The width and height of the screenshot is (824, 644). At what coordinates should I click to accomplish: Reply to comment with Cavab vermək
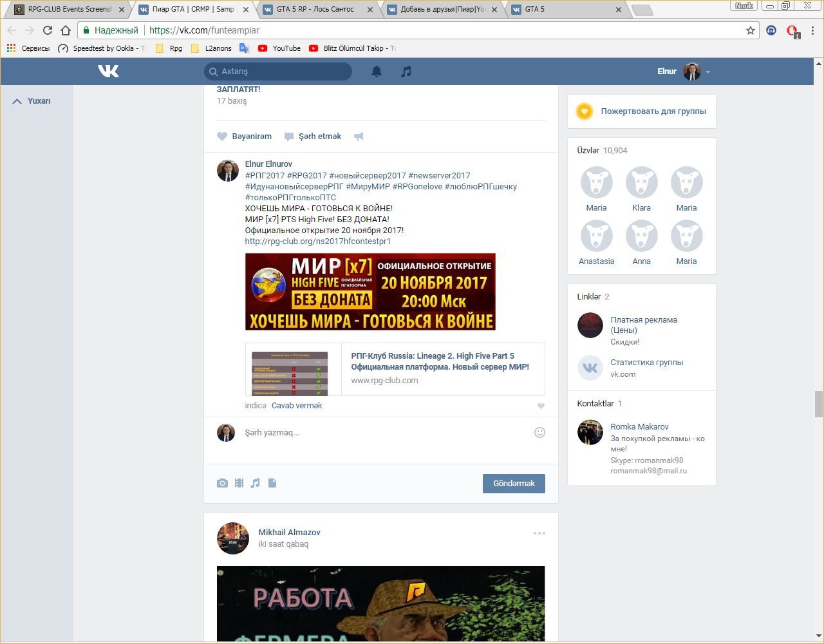click(297, 406)
